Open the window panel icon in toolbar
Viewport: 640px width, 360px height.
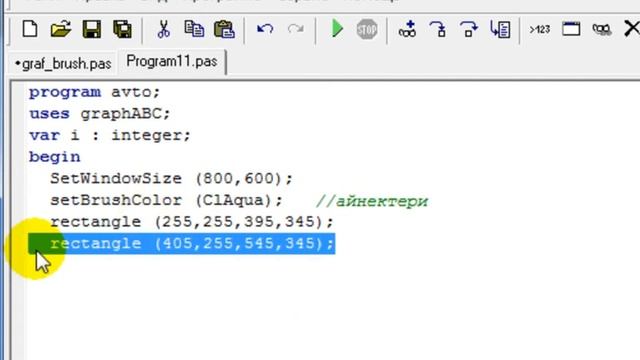coord(571,29)
